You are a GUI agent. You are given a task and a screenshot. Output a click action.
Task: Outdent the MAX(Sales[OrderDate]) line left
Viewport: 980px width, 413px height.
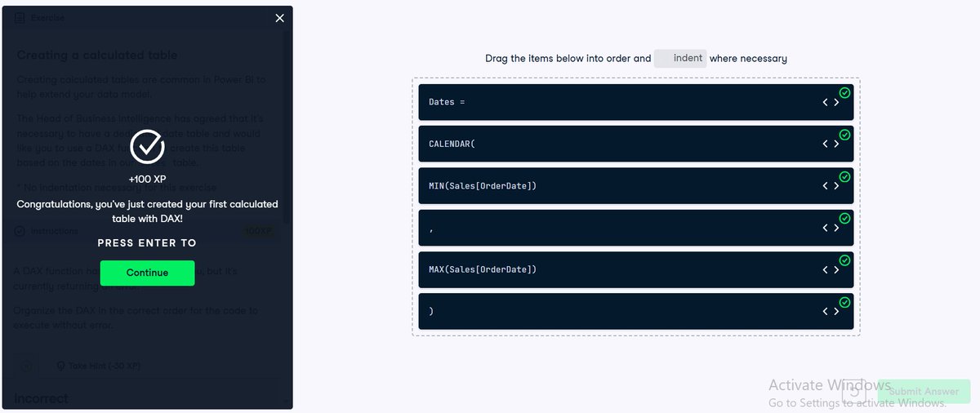pos(825,269)
